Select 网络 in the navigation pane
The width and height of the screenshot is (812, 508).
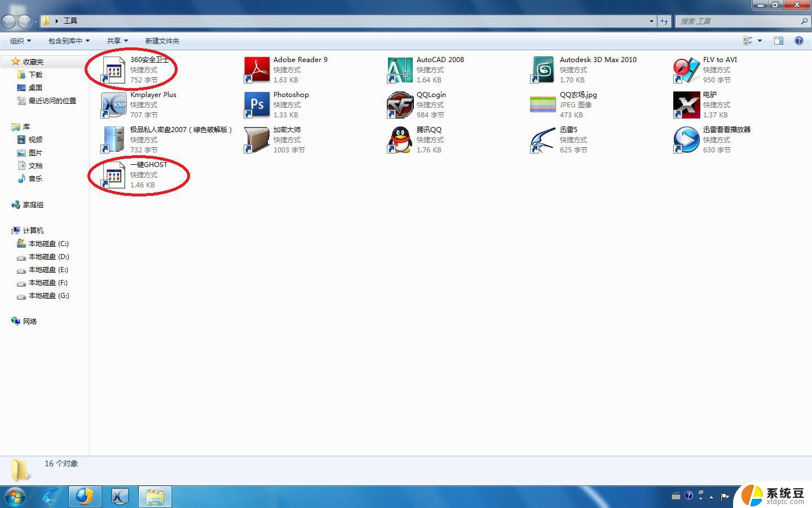30,322
